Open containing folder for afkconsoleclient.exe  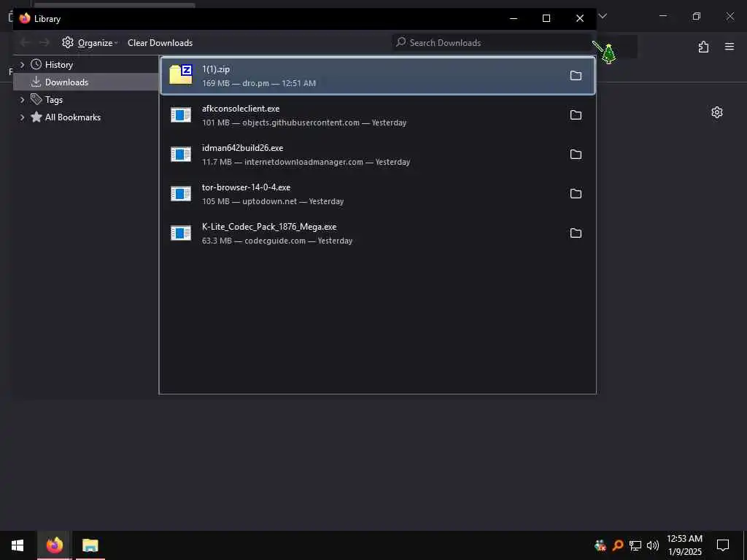click(576, 115)
